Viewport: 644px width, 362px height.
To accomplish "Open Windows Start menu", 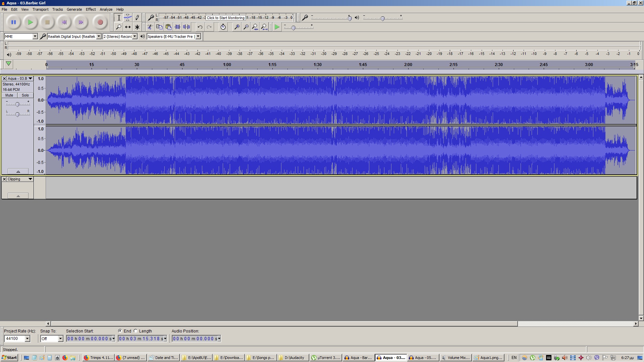I will pos(9,358).
